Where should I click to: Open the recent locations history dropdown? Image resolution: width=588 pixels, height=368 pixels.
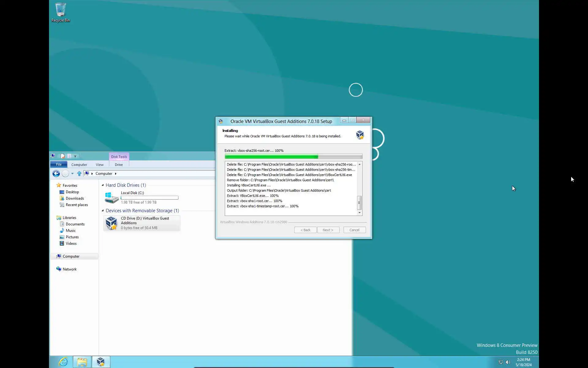pos(72,174)
